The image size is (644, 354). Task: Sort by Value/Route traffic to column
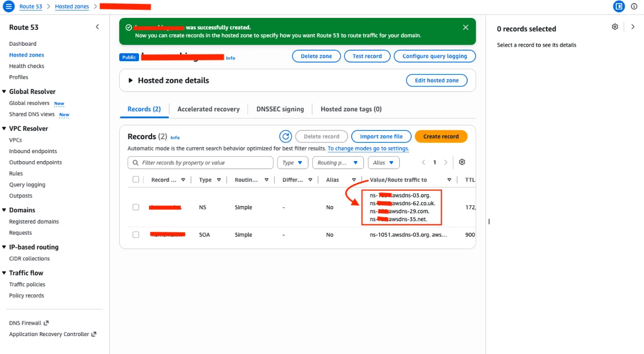pyautogui.click(x=449, y=180)
